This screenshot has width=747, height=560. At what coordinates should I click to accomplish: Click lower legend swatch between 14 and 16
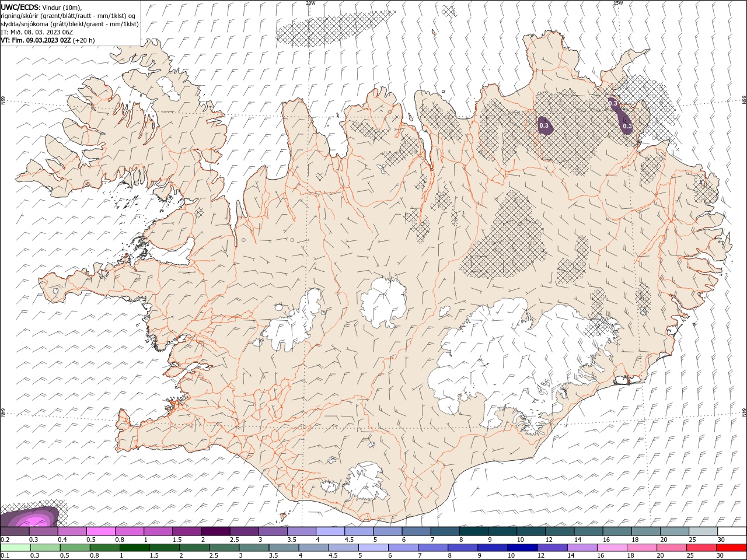tap(582, 548)
